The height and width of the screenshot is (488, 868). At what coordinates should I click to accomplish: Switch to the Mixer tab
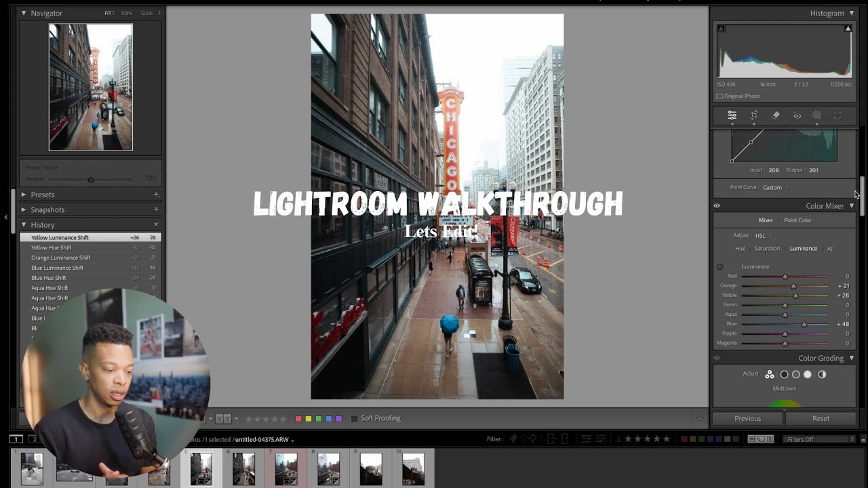pyautogui.click(x=766, y=220)
